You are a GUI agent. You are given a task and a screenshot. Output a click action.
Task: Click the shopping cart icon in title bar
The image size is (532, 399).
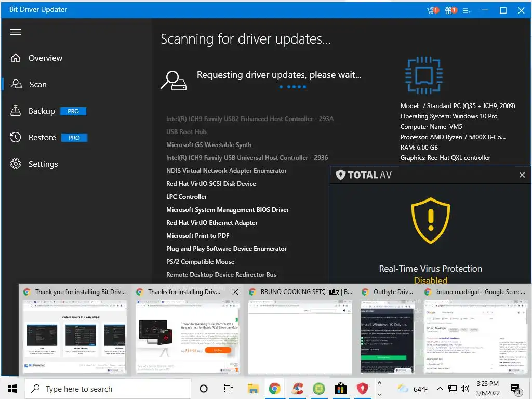tap(433, 10)
